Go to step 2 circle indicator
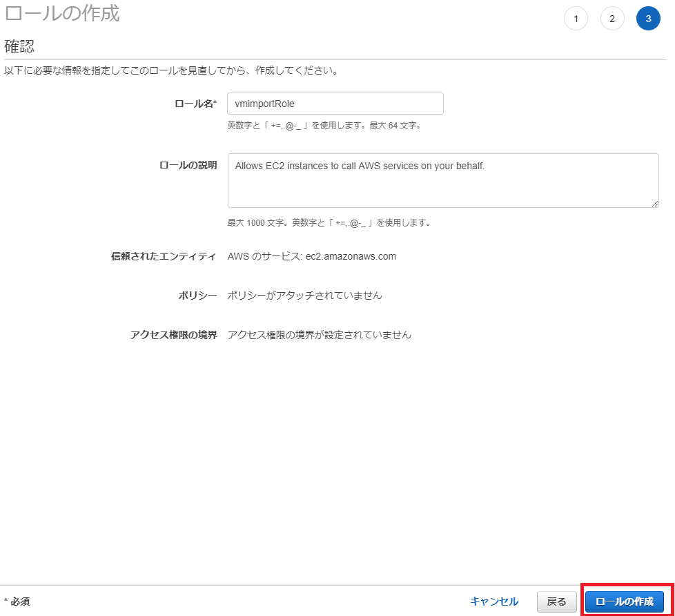Screen dimensions: 675x616 [612, 19]
